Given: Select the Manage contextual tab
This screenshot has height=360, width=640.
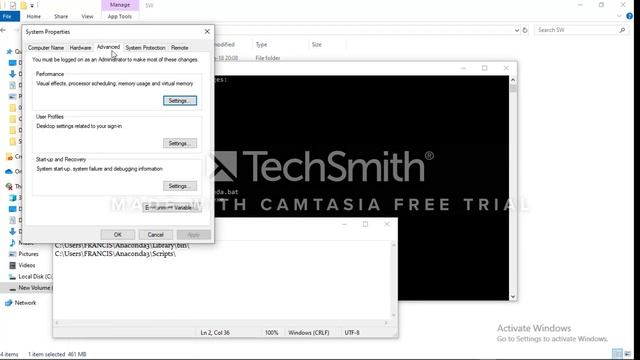Looking at the screenshot, I should point(120,5).
